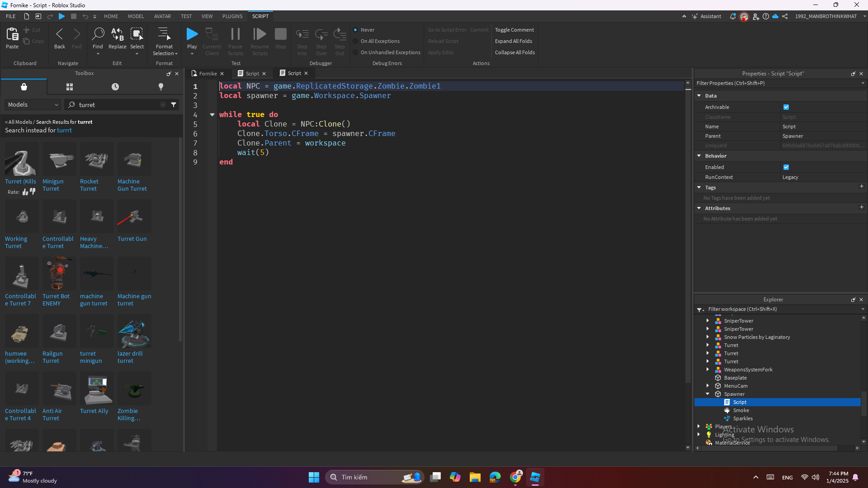Open the MODEL ribbon tab
This screenshot has width=868, height=488.
136,16
